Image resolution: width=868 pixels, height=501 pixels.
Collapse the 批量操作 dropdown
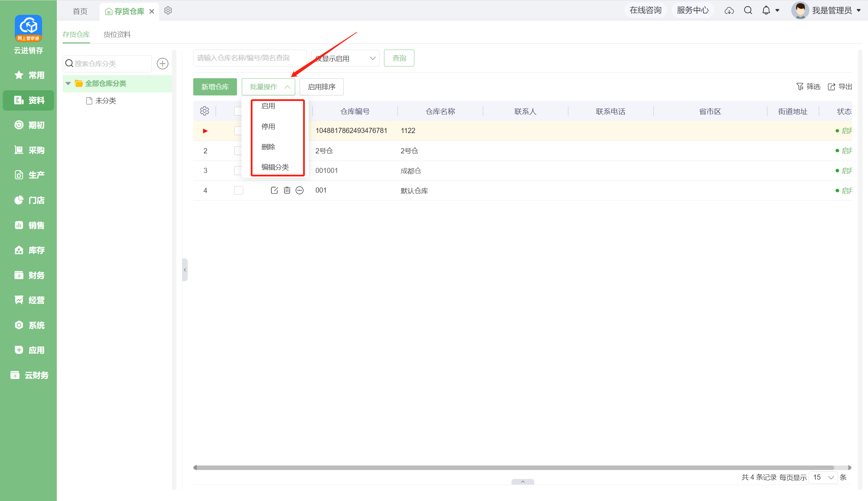point(268,87)
